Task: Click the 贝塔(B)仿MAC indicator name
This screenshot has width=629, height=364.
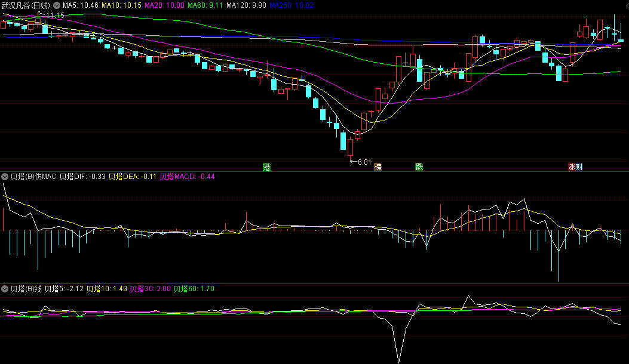Action: (33, 177)
